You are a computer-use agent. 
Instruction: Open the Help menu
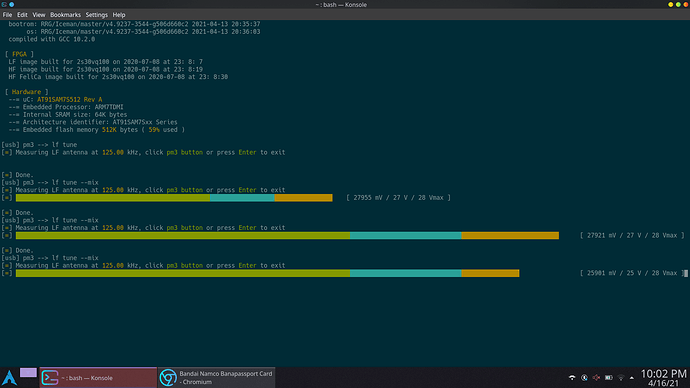(119, 15)
